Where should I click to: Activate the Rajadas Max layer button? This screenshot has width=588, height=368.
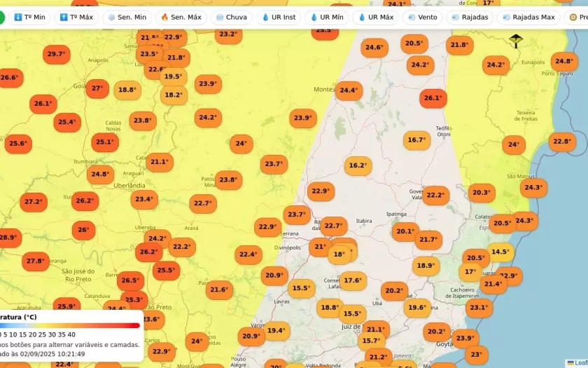point(528,17)
